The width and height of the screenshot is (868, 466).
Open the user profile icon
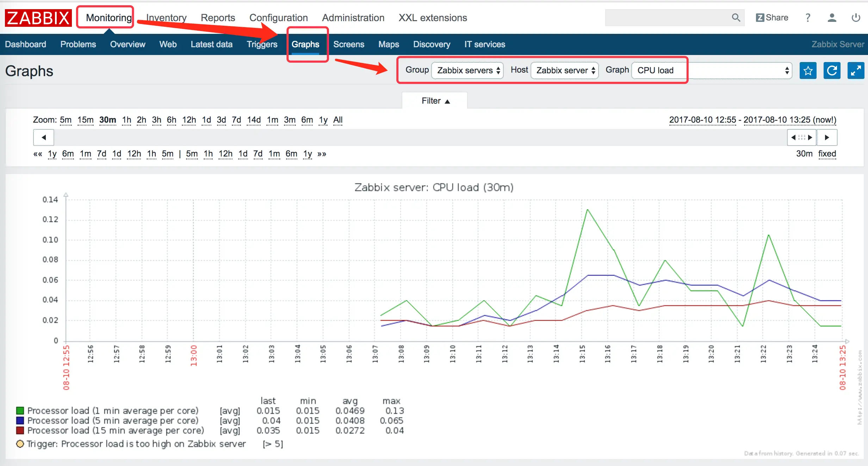click(x=832, y=18)
